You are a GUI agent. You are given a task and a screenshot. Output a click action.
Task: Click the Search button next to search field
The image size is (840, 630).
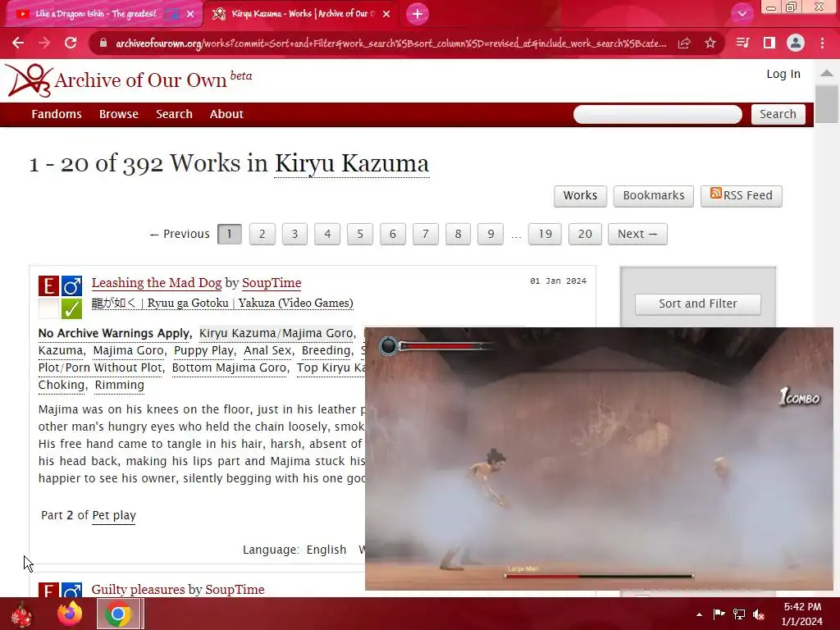(778, 114)
